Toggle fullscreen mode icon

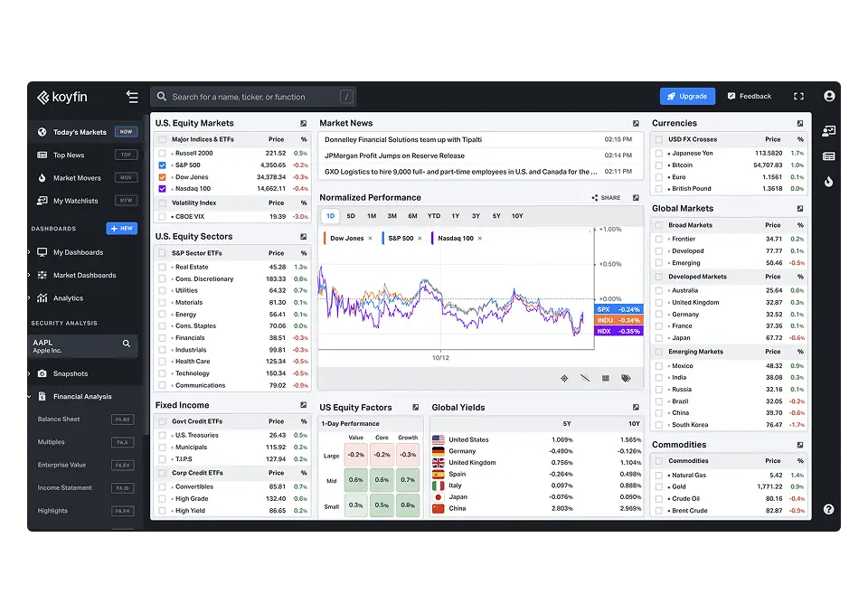[x=798, y=97]
